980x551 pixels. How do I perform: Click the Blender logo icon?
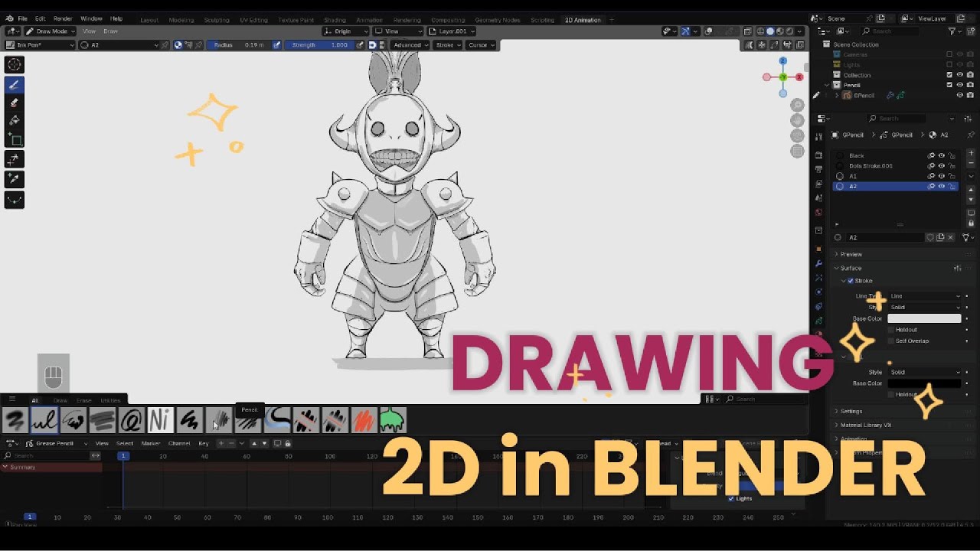[8, 18]
